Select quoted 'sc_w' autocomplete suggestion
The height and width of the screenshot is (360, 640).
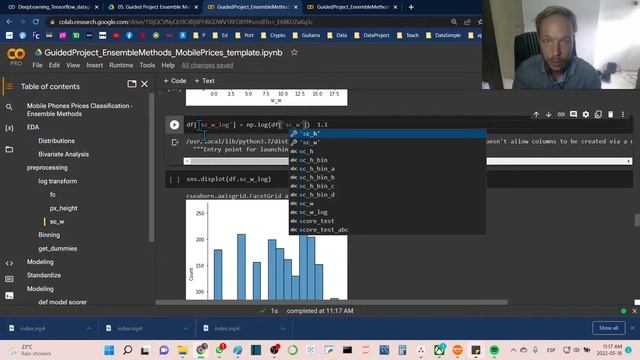point(387,142)
